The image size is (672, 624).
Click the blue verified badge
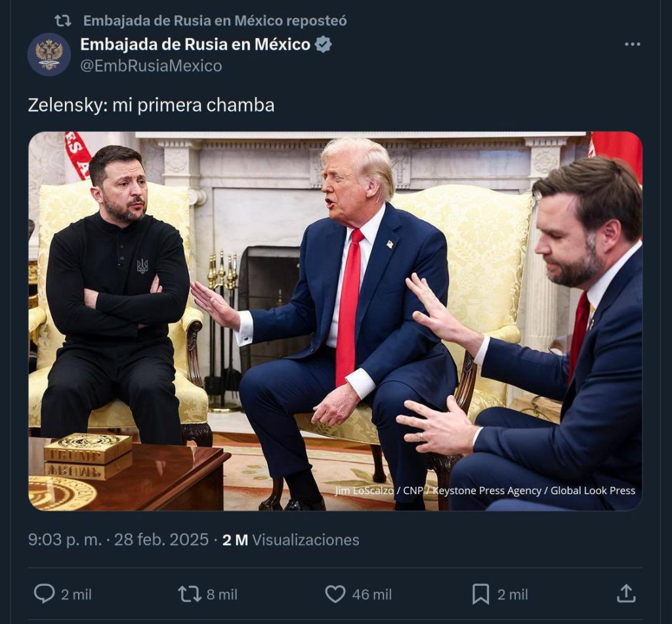(x=323, y=44)
